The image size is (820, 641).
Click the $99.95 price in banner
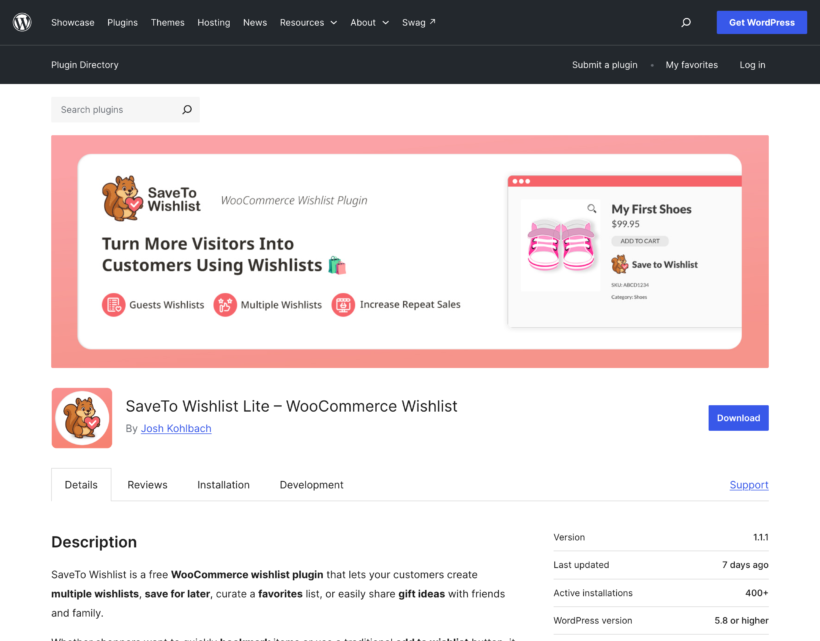click(625, 224)
